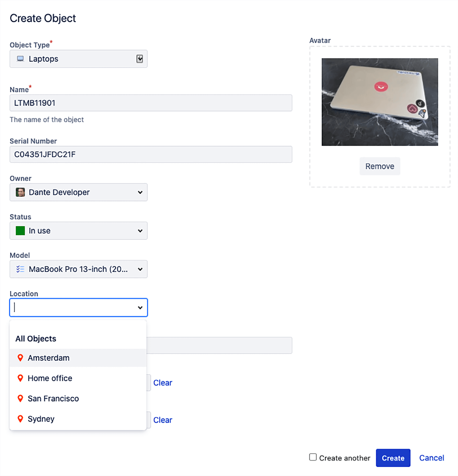The height and width of the screenshot is (476, 458).
Task: Click the dropdown icon in Object Type selector
Action: click(x=140, y=59)
